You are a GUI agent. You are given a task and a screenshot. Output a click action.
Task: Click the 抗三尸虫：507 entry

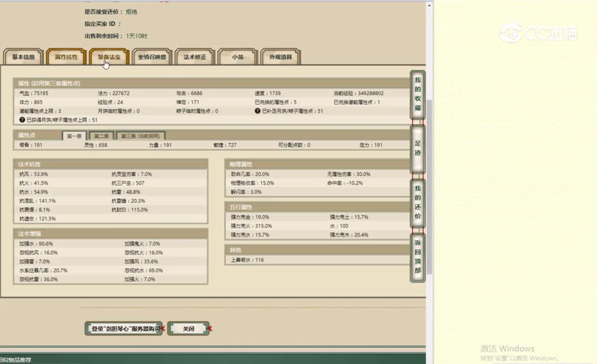point(128,183)
